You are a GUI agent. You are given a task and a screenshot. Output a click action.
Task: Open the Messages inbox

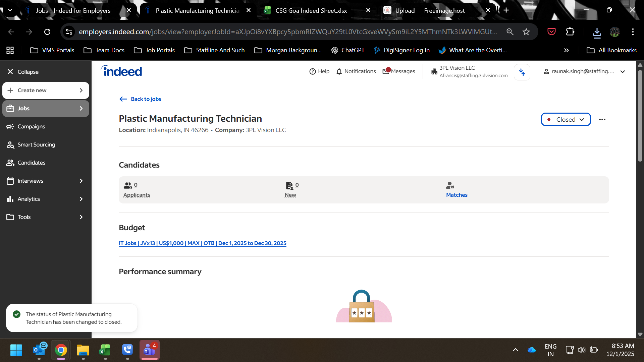(x=399, y=71)
